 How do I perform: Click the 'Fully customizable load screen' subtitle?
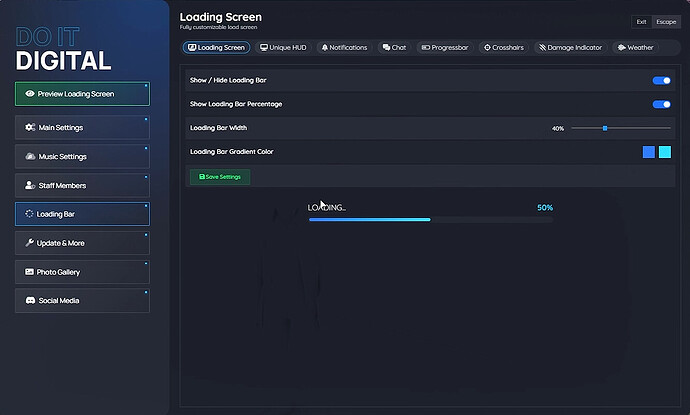(218, 27)
